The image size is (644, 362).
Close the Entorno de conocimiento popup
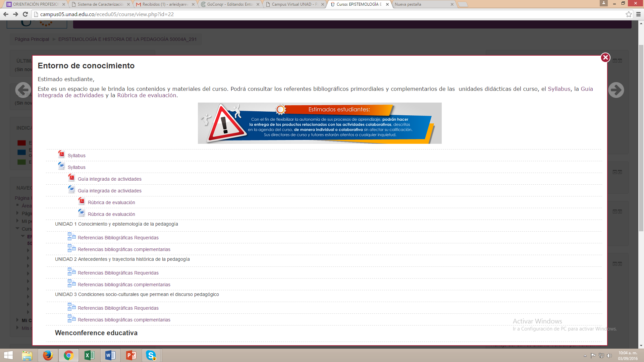(605, 58)
